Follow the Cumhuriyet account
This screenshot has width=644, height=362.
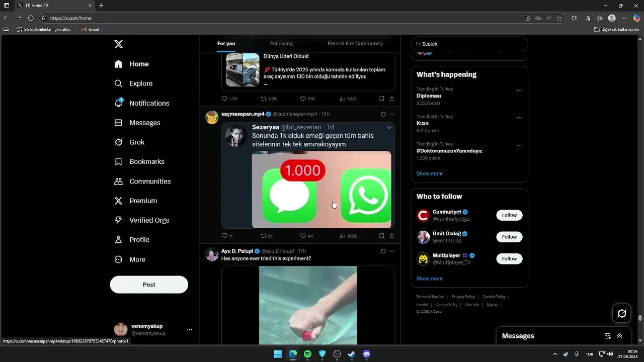click(x=509, y=215)
